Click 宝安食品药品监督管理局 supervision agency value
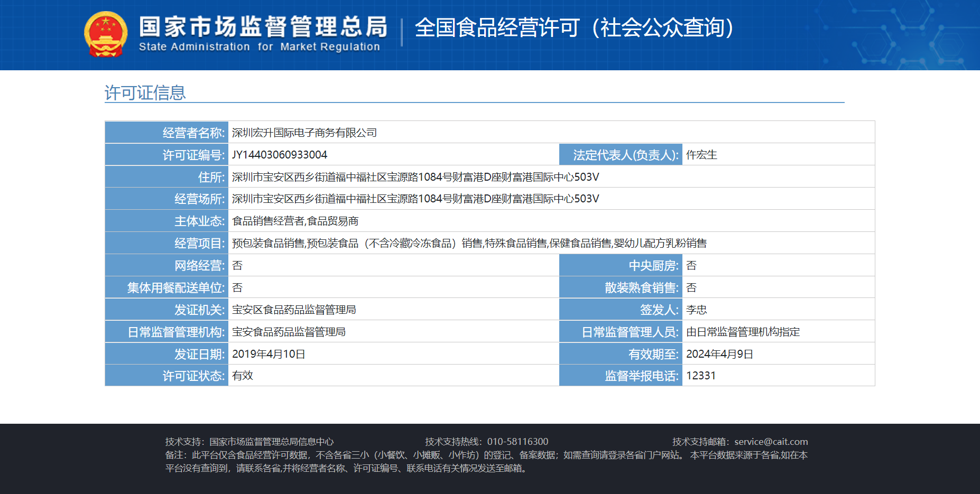Image resolution: width=980 pixels, height=494 pixels. (x=289, y=332)
